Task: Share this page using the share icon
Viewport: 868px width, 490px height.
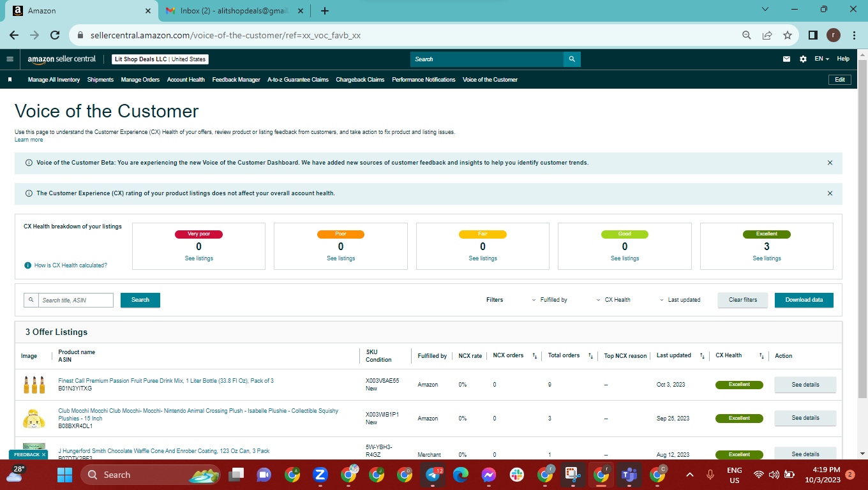Action: pyautogui.click(x=767, y=35)
